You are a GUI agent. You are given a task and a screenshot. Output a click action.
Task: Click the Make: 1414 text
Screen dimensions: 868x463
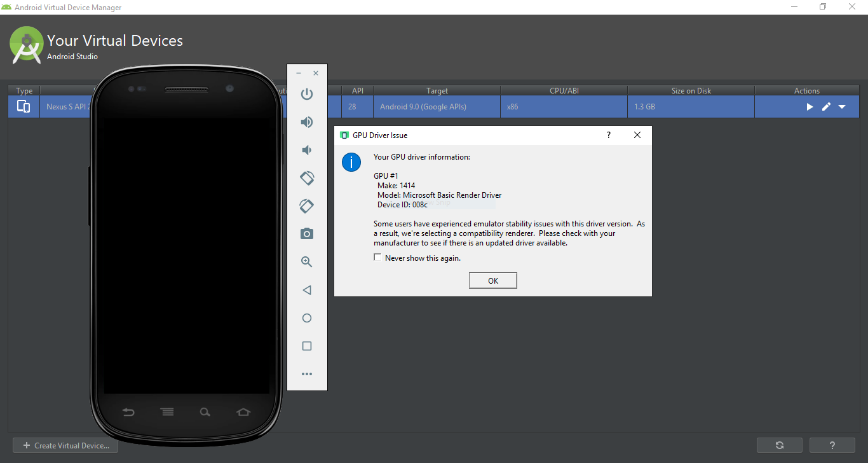(x=396, y=186)
